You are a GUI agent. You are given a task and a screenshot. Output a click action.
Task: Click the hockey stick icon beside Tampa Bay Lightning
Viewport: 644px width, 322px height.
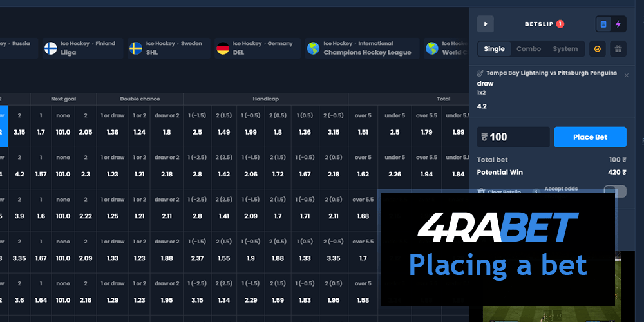point(480,73)
